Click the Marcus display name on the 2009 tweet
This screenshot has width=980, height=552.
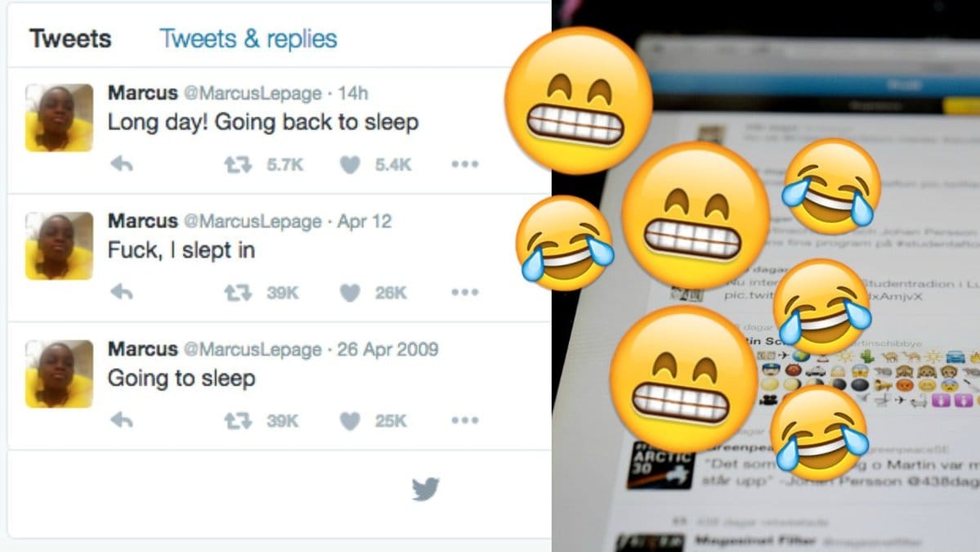pyautogui.click(x=143, y=349)
